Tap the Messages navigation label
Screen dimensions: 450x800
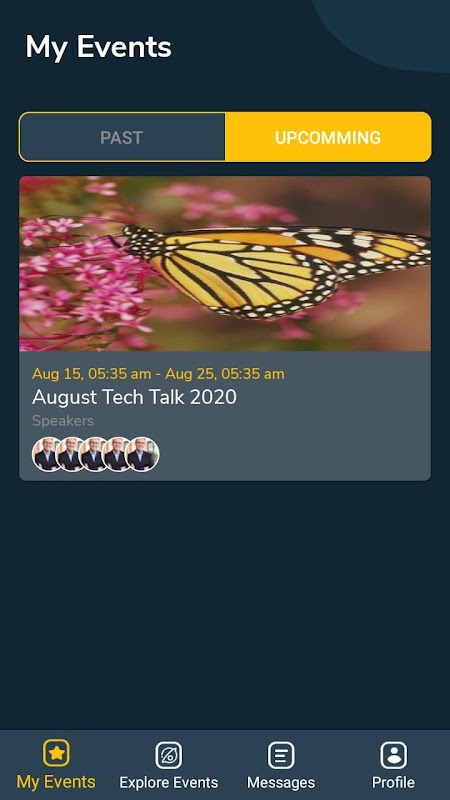(x=281, y=783)
